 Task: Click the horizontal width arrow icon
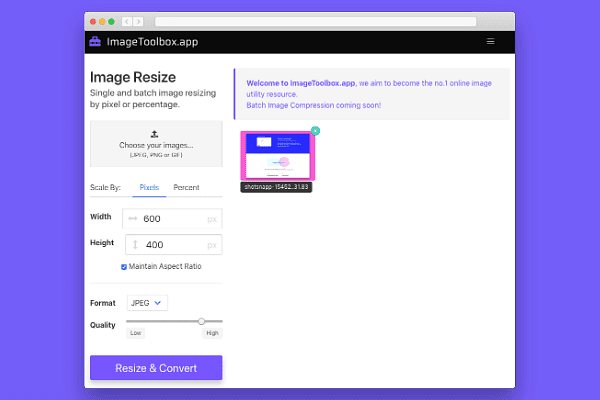click(133, 218)
